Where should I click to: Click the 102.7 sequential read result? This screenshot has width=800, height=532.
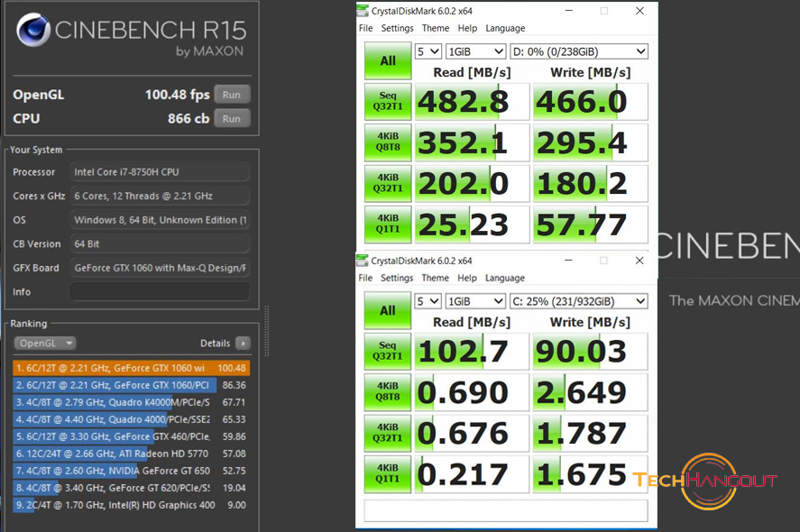tap(472, 352)
